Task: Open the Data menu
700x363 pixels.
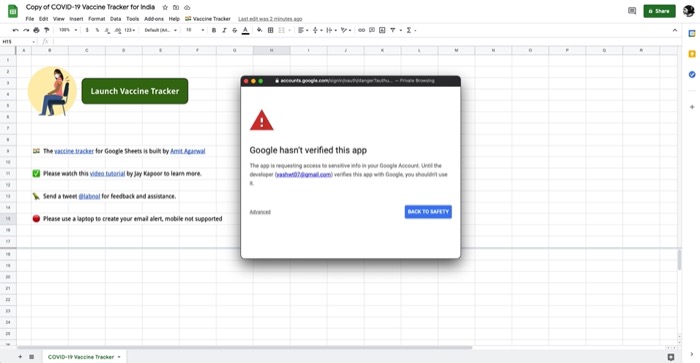Action: point(116,19)
